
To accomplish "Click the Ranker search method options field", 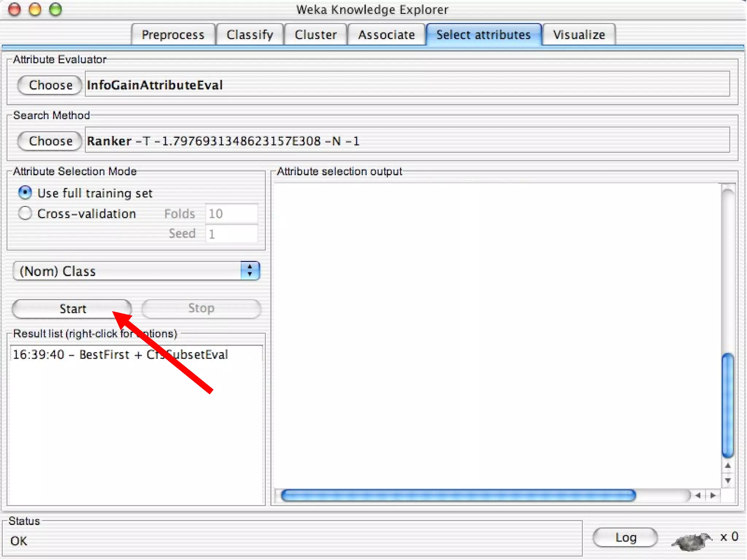I will (407, 141).
